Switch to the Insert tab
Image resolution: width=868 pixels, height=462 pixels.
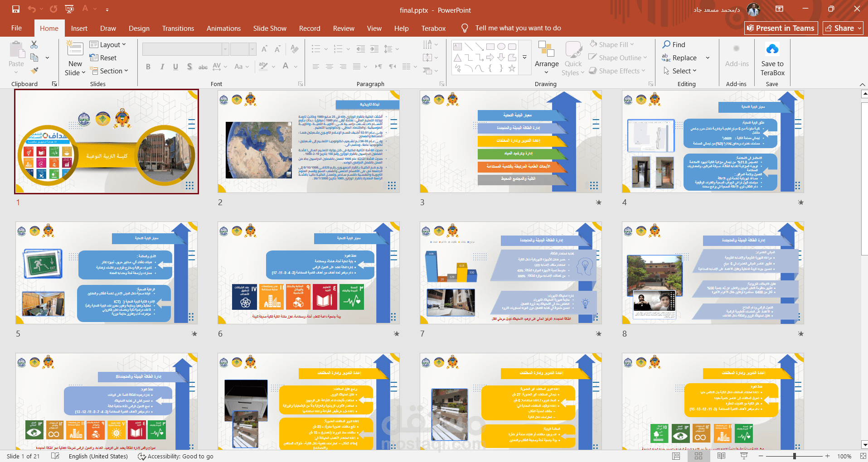(79, 28)
